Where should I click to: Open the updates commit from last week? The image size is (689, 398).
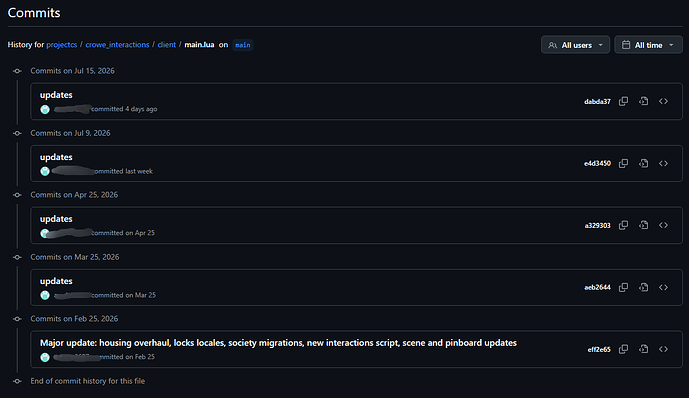pos(56,157)
